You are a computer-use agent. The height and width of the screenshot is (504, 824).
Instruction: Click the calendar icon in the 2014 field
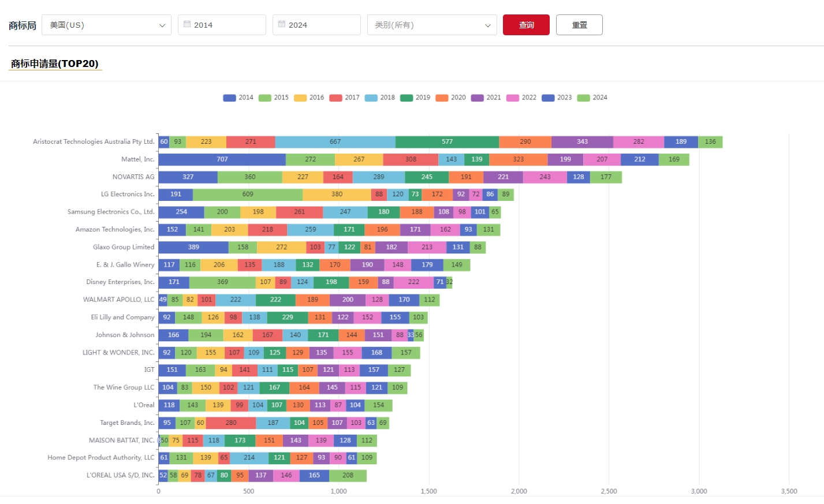pyautogui.click(x=187, y=24)
